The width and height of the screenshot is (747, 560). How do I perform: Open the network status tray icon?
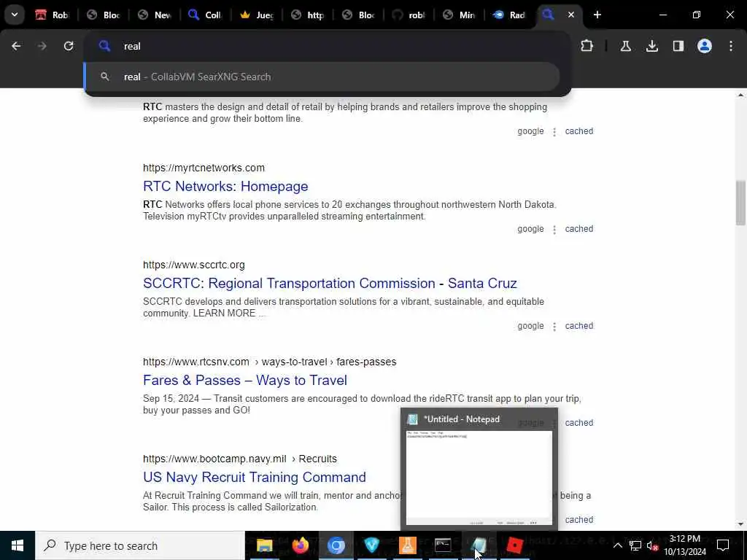[x=635, y=545]
